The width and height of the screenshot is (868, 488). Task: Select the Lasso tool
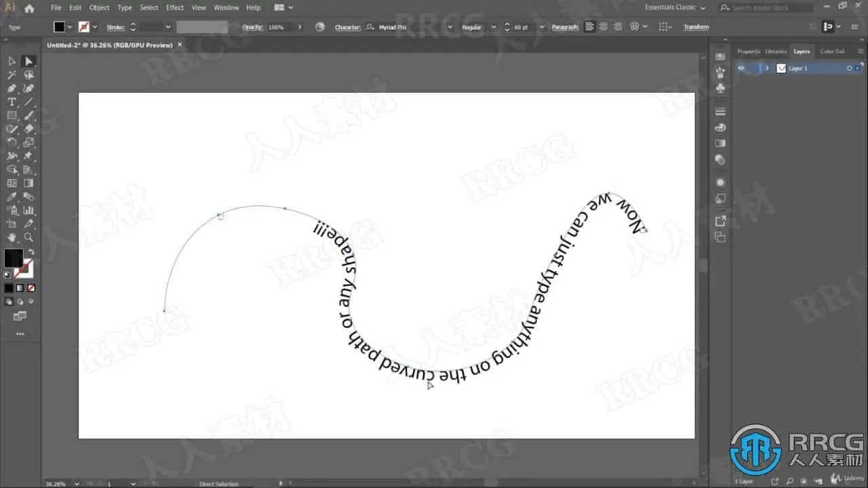coord(28,75)
